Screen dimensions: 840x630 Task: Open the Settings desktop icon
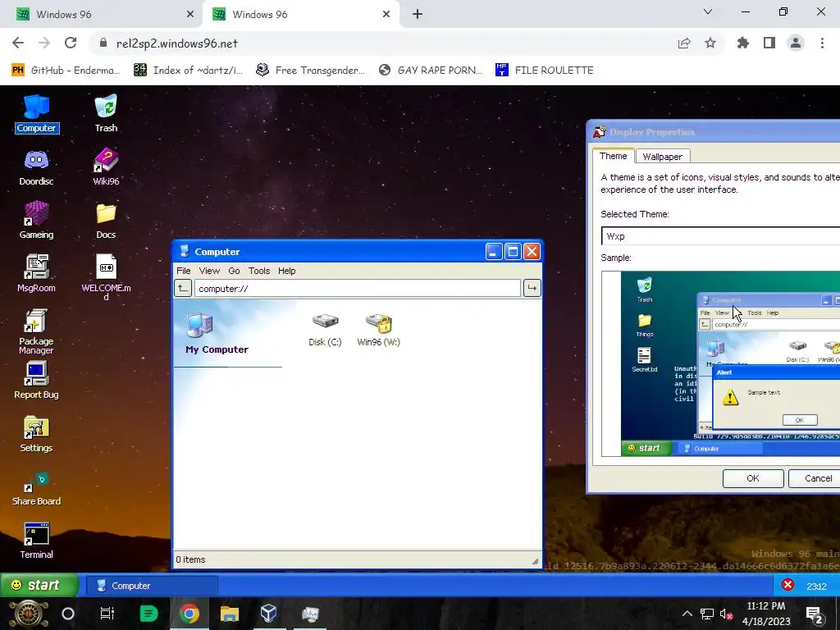pos(36,433)
